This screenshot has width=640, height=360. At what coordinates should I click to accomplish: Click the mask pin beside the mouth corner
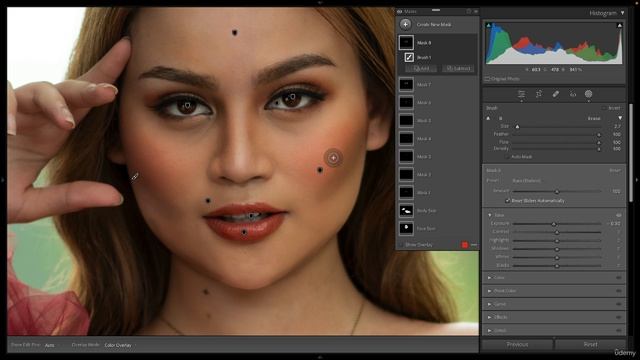click(x=208, y=200)
